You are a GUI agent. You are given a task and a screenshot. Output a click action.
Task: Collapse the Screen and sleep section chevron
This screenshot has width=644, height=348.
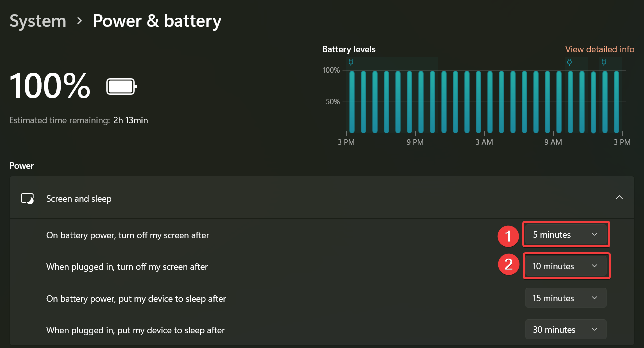(x=619, y=198)
